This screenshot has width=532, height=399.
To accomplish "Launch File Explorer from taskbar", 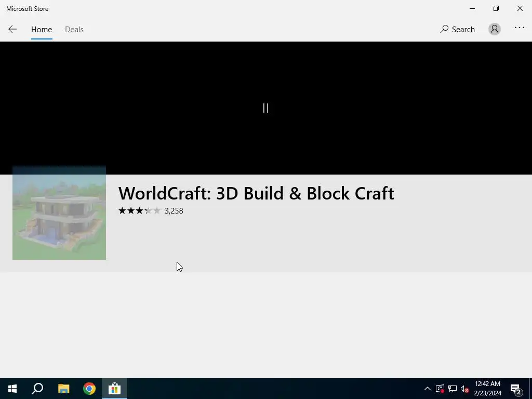I will tap(63, 389).
